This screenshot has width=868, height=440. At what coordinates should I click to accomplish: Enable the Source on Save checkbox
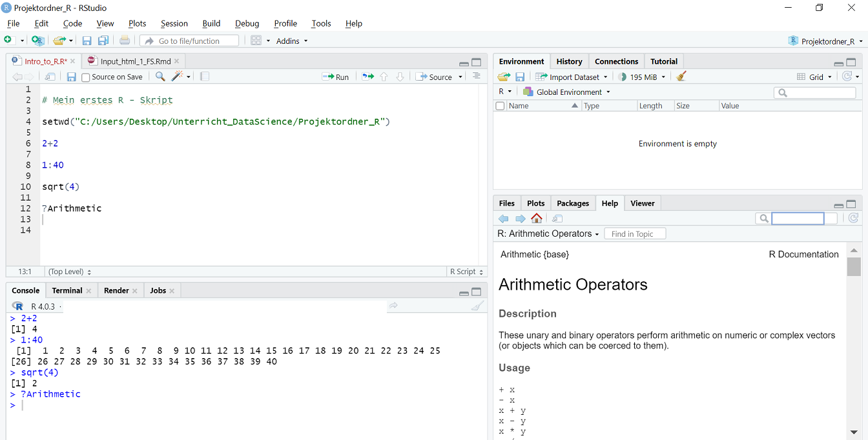coord(86,77)
